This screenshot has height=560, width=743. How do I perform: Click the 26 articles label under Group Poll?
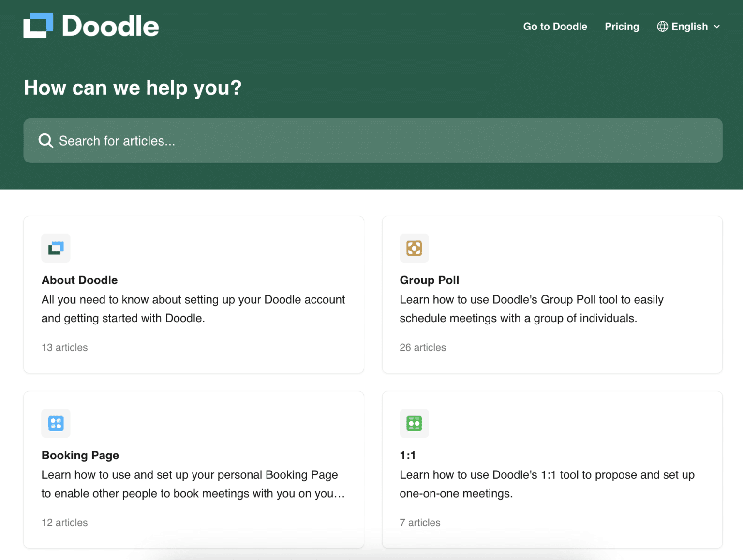422,347
